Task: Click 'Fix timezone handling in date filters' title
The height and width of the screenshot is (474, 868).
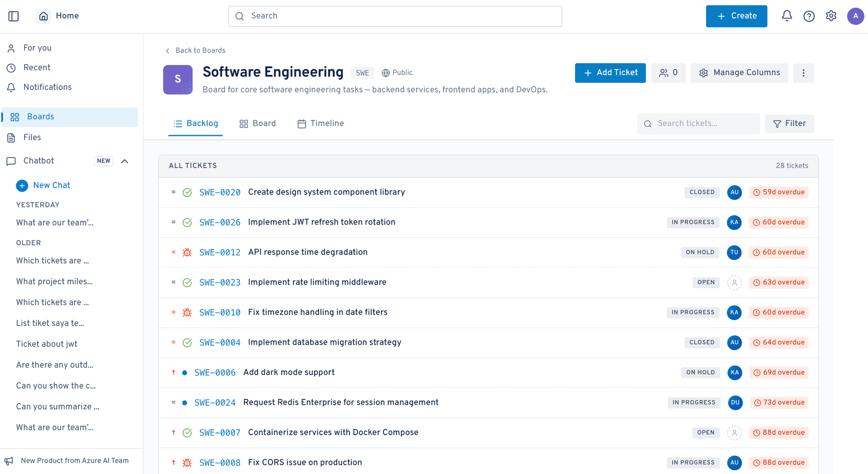Action: (317, 312)
